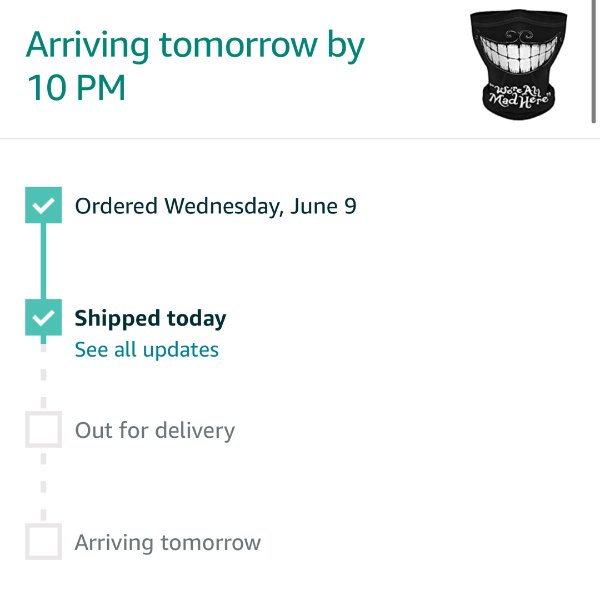Image resolution: width=600 pixels, height=600 pixels.
Task: Click the gray Arriving tomorrow step label
Action: [168, 543]
